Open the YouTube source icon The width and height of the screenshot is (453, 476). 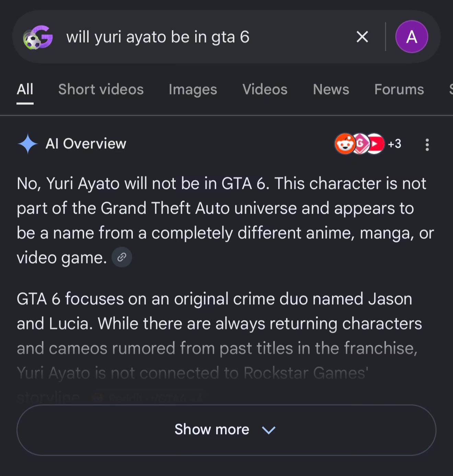pyautogui.click(x=375, y=144)
